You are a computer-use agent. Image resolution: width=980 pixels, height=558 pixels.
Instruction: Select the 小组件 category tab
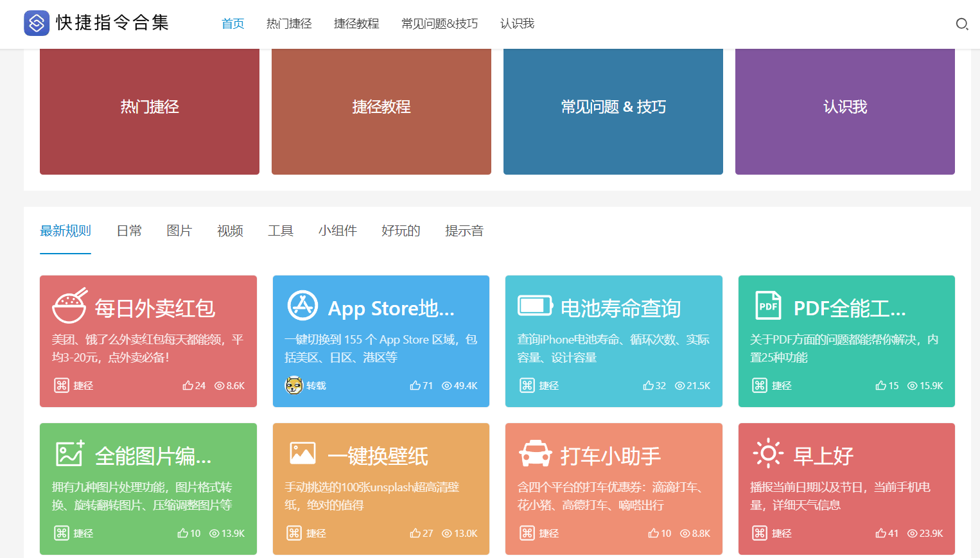click(337, 231)
